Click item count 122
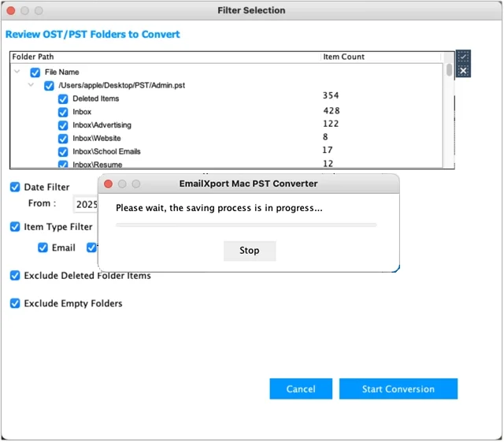This screenshot has height=442, width=504. coord(331,124)
